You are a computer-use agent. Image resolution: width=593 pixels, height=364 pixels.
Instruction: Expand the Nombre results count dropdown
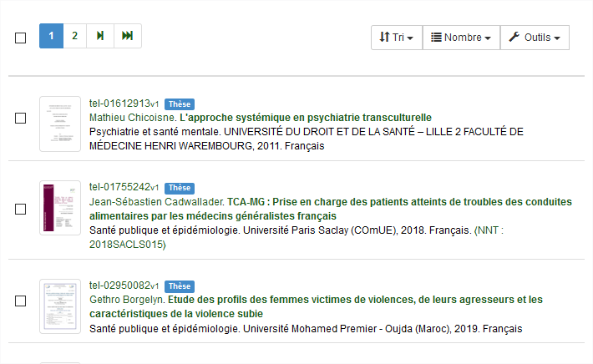tap(461, 38)
